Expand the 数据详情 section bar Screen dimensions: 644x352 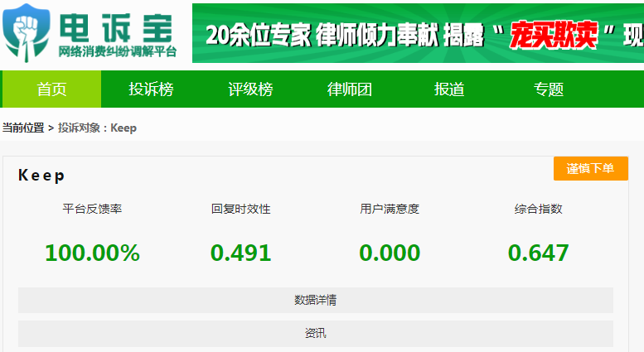(x=316, y=301)
